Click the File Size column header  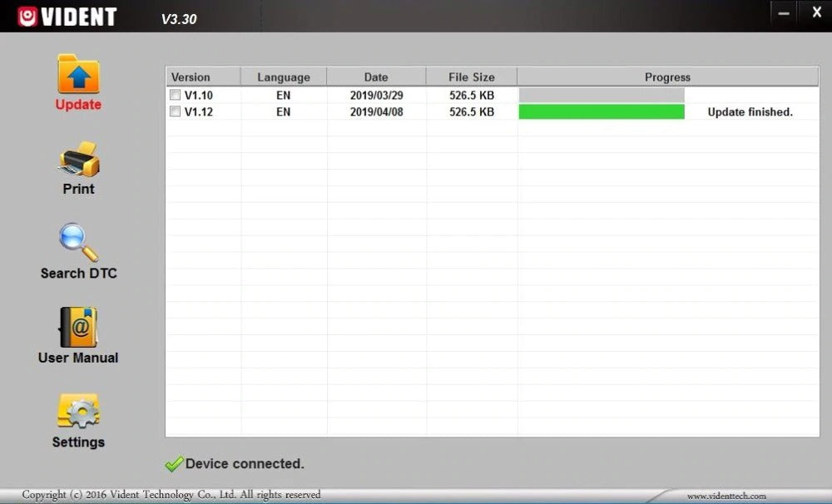point(471,77)
